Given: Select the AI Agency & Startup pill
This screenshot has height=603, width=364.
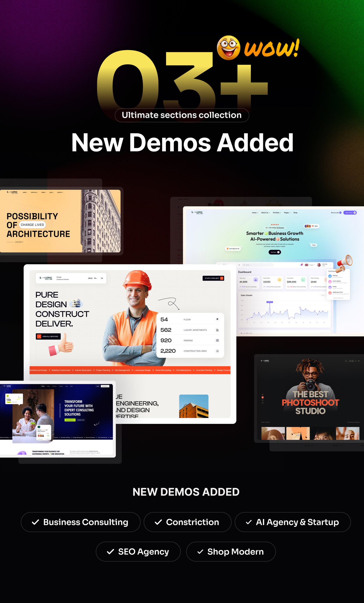Looking at the screenshot, I should (293, 522).
